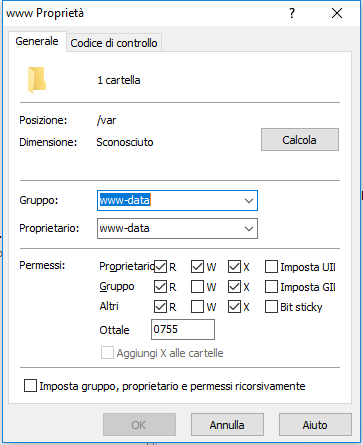Image resolution: width=363 pixels, height=445 pixels.
Task: Expand the Gruppo dropdown arrow
Action: coord(249,201)
